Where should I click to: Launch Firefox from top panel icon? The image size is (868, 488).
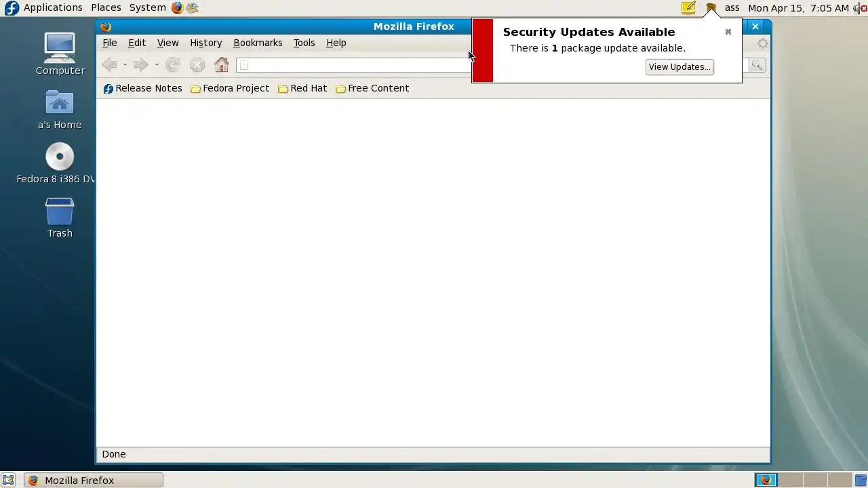pos(178,7)
